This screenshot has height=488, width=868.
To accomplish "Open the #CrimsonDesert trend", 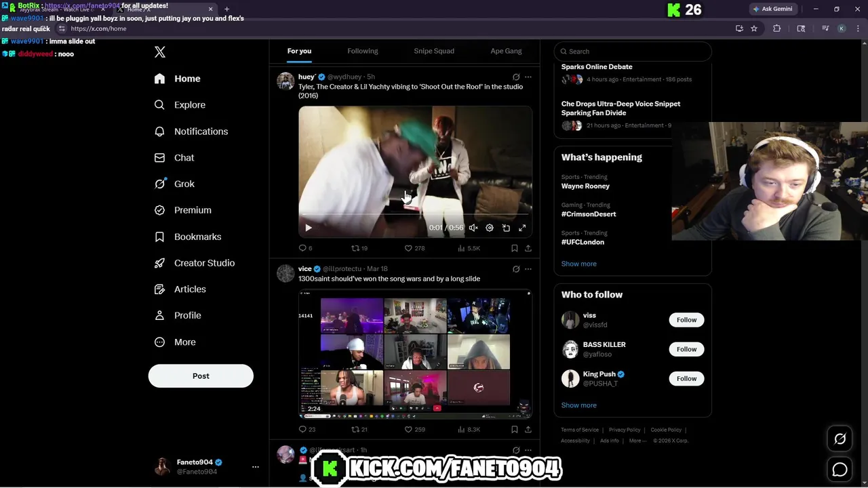I will coord(589,214).
